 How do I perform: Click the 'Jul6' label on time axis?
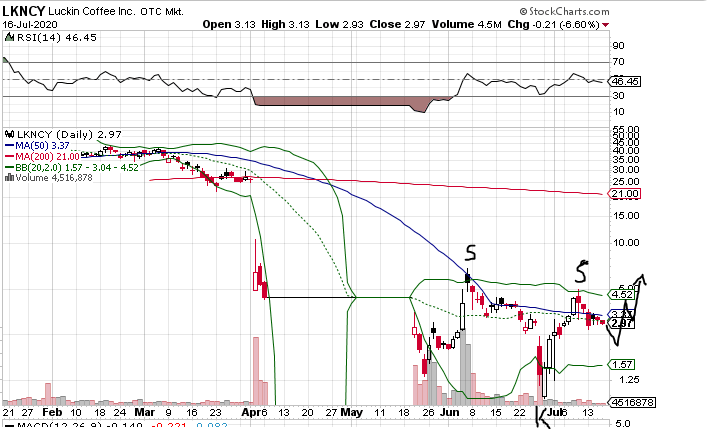click(x=557, y=412)
